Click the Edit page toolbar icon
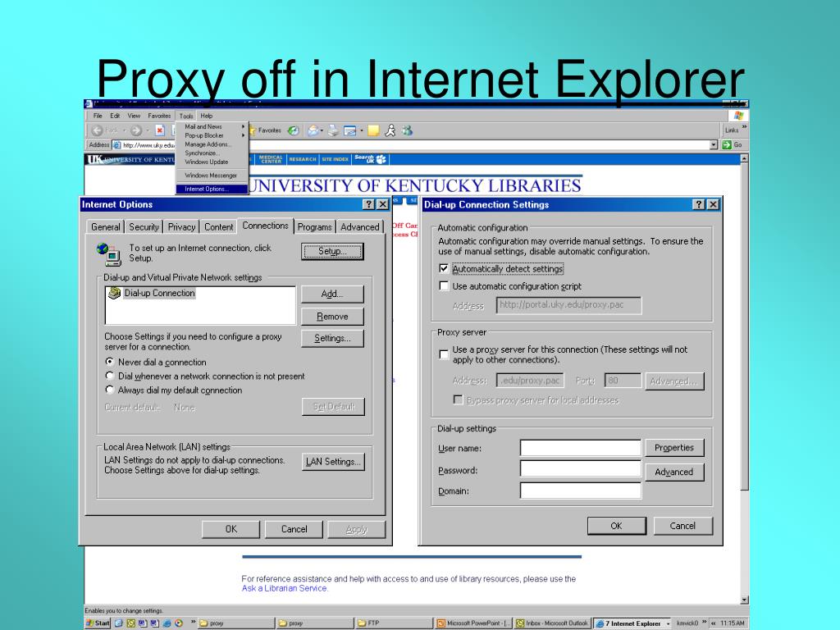Image resolution: width=840 pixels, height=630 pixels. coord(349,130)
